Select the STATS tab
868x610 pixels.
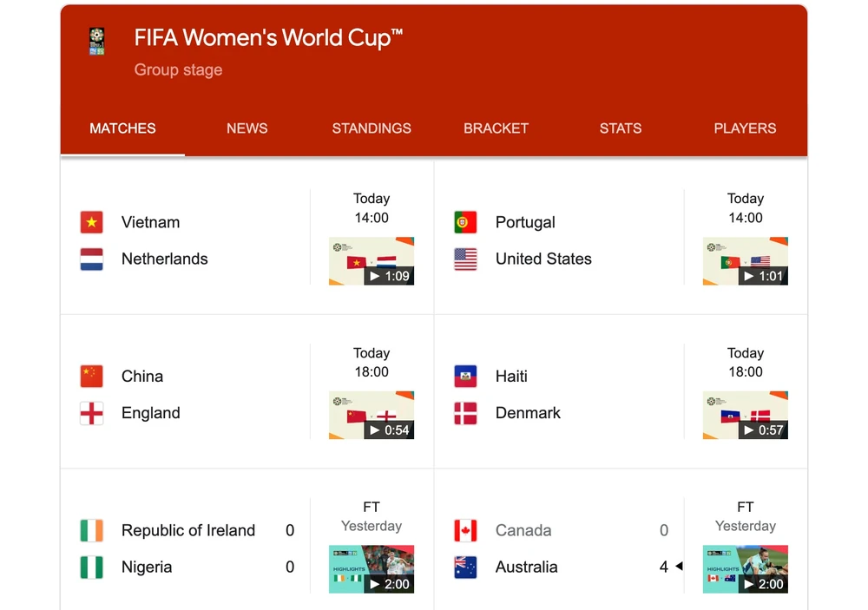coord(620,128)
